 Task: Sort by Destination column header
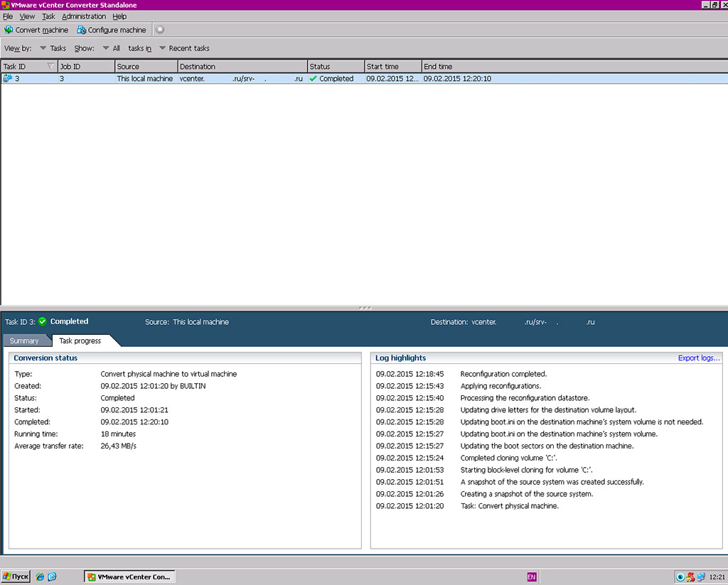click(x=242, y=66)
